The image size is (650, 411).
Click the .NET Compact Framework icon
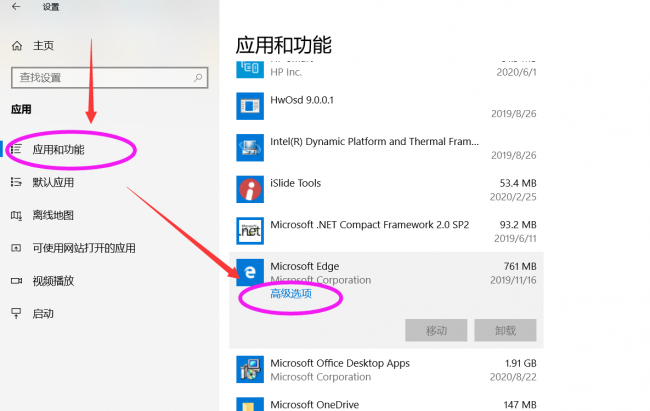point(250,231)
